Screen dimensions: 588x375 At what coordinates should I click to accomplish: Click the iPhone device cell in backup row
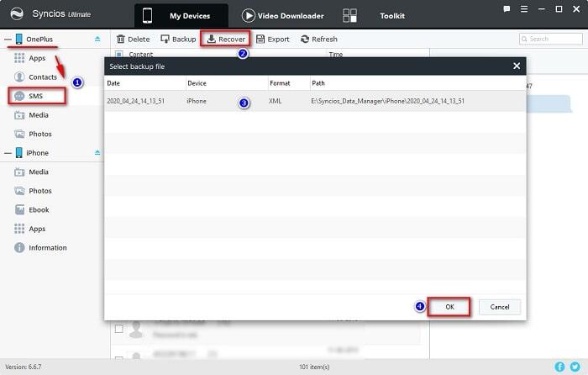coord(197,101)
